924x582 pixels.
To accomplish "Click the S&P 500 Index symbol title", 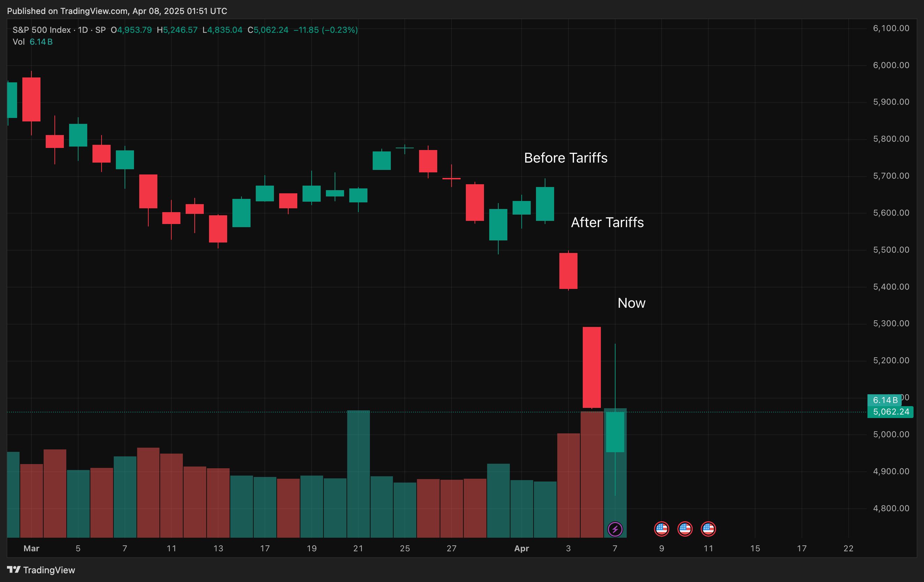I will pyautogui.click(x=42, y=30).
